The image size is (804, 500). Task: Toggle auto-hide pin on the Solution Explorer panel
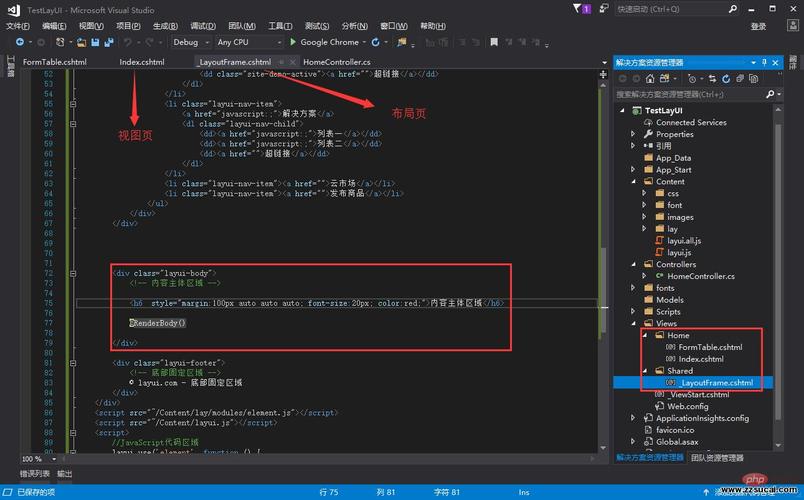click(x=764, y=62)
